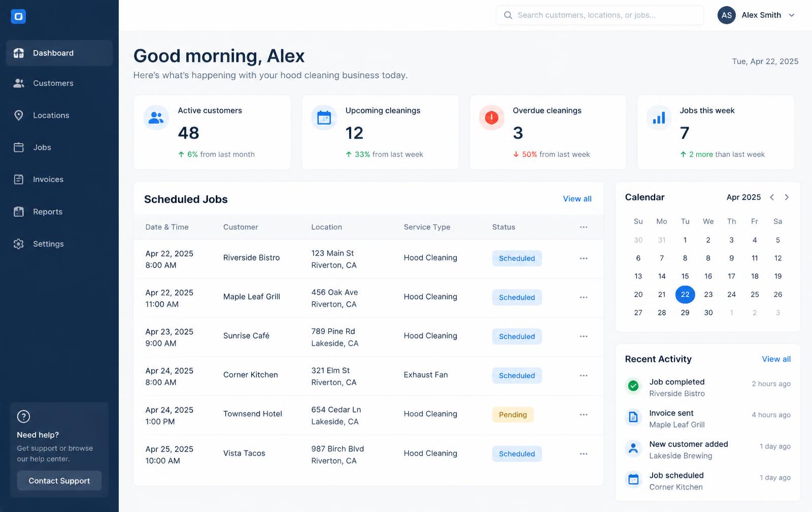Open Dashboard in the sidebar
The width and height of the screenshot is (812, 512).
[x=59, y=53]
